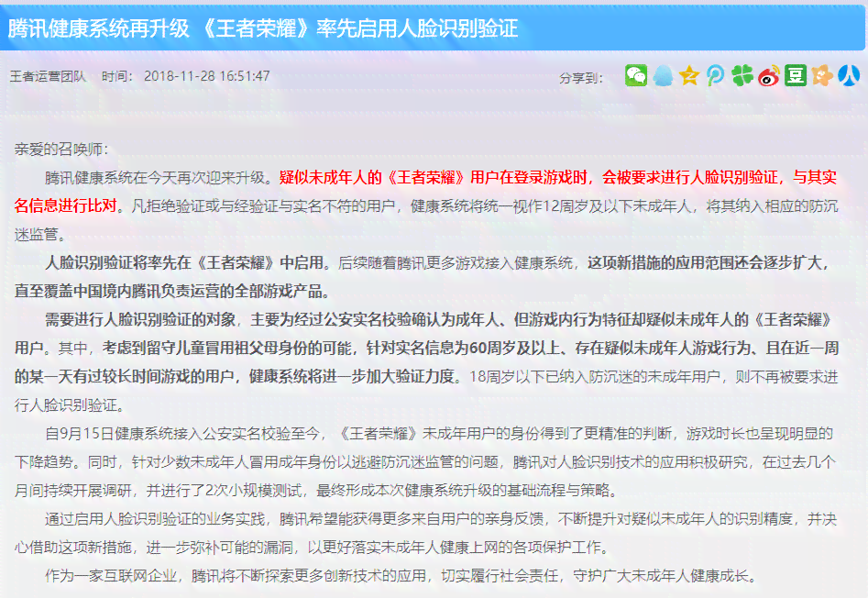This screenshot has height=598, width=868.
Task: Share to Tencent Pengyou icon
Action: tap(716, 75)
